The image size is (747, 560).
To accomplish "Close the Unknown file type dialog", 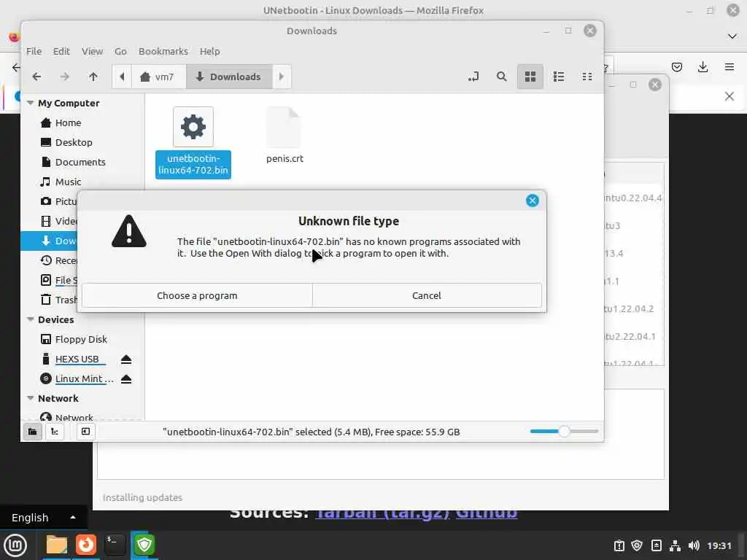I will 532,201.
